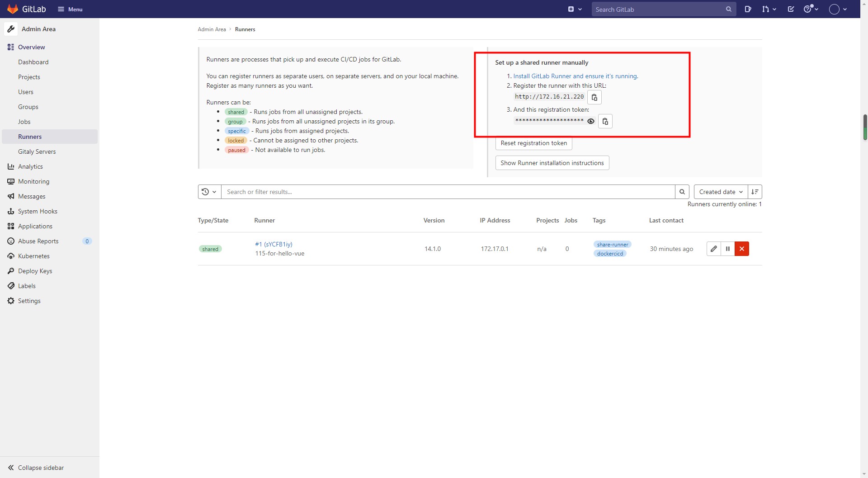The height and width of the screenshot is (478, 868).
Task: Click the Labels tag icon
Action: click(11, 286)
